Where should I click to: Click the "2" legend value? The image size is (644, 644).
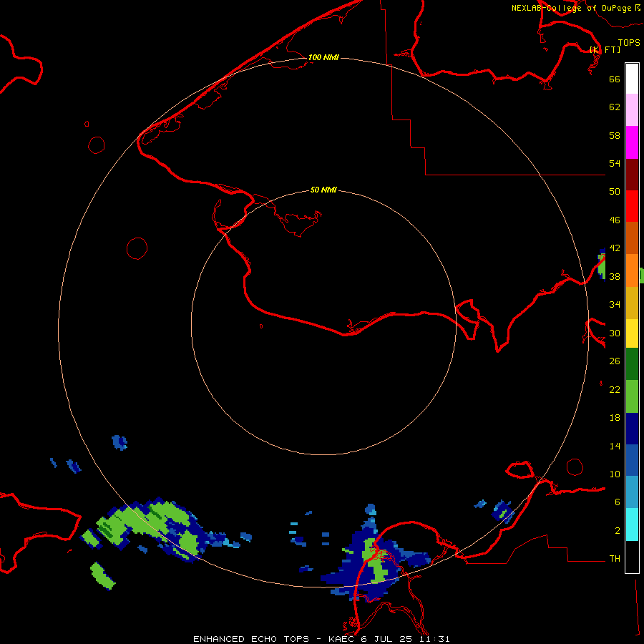point(618,531)
